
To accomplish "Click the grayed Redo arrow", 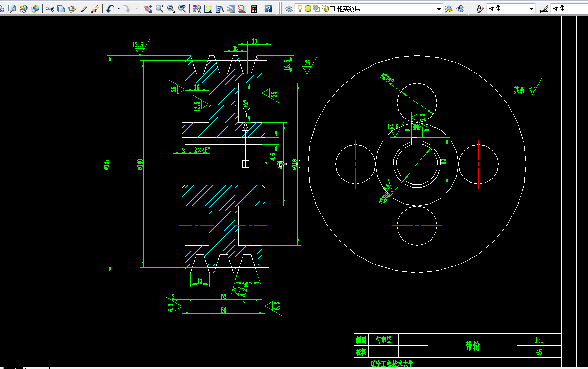I will click(x=127, y=8).
